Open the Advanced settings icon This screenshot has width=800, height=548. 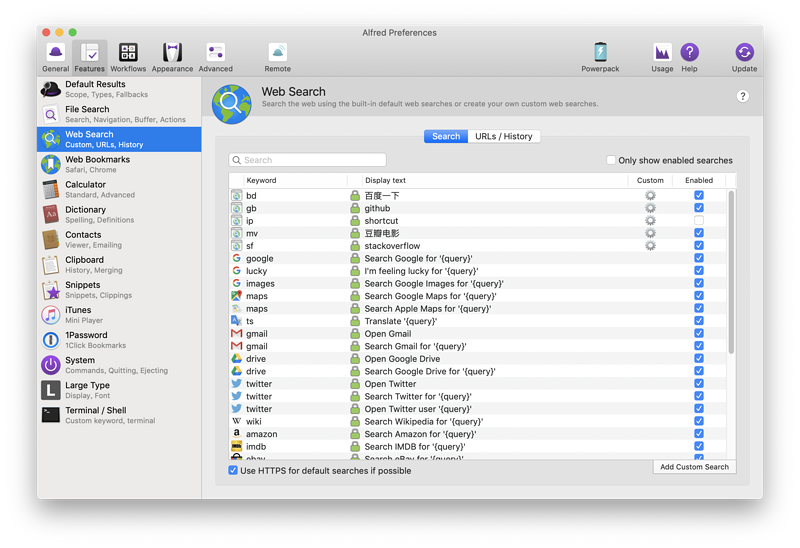(x=216, y=57)
